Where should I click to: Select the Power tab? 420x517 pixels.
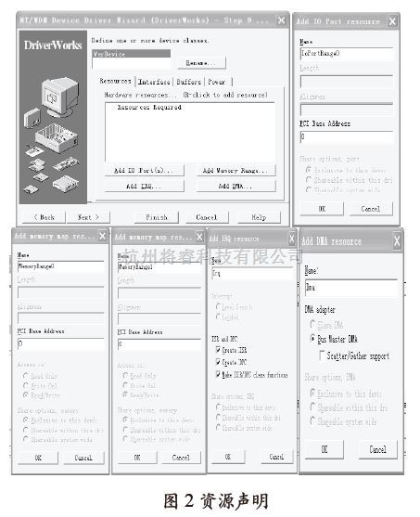coord(216,82)
